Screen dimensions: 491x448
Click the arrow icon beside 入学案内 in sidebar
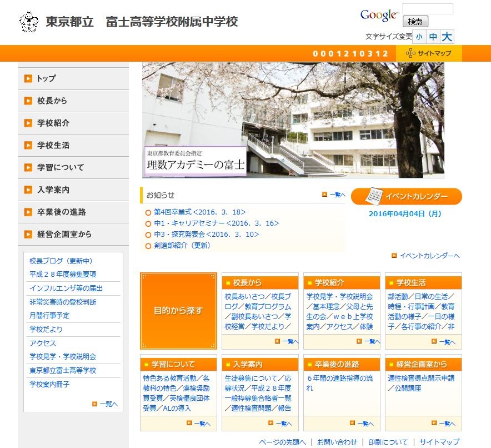(28, 190)
